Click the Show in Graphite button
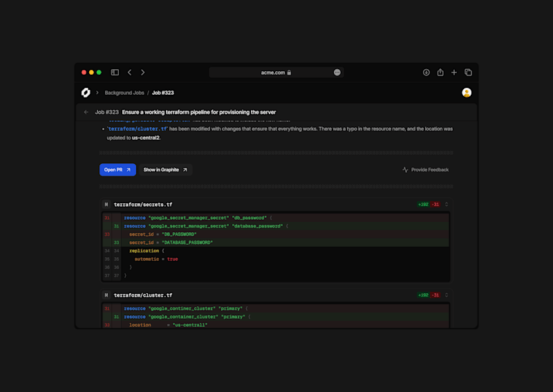The height and width of the screenshot is (392, 553). coord(165,169)
